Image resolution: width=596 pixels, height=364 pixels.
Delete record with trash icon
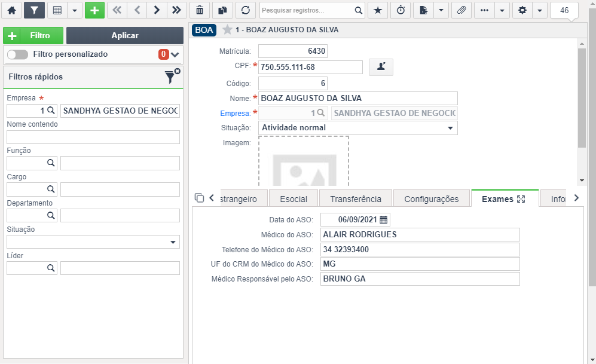(x=200, y=10)
